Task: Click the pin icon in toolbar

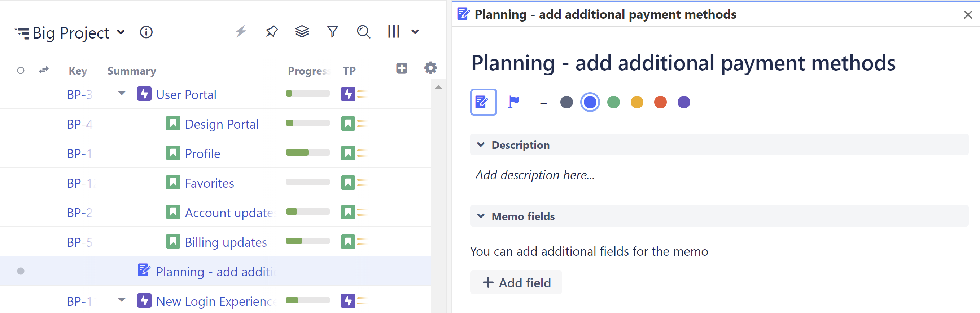Action: pyautogui.click(x=272, y=32)
